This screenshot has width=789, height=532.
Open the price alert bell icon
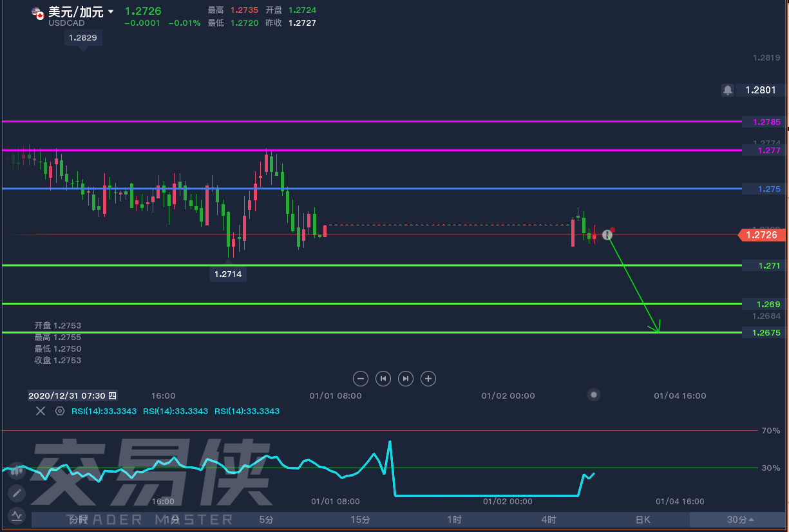click(x=728, y=90)
